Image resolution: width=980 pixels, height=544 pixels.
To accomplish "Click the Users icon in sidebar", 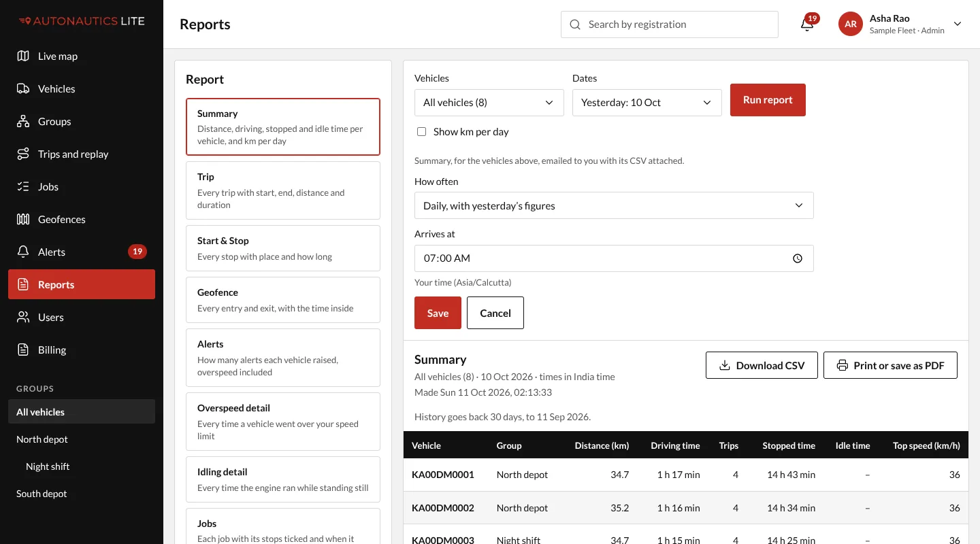I will coord(23,318).
